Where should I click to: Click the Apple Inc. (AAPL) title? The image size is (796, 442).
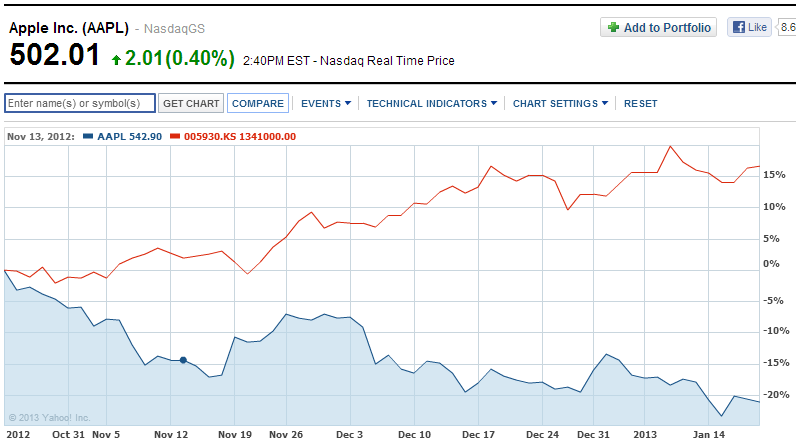69,28
